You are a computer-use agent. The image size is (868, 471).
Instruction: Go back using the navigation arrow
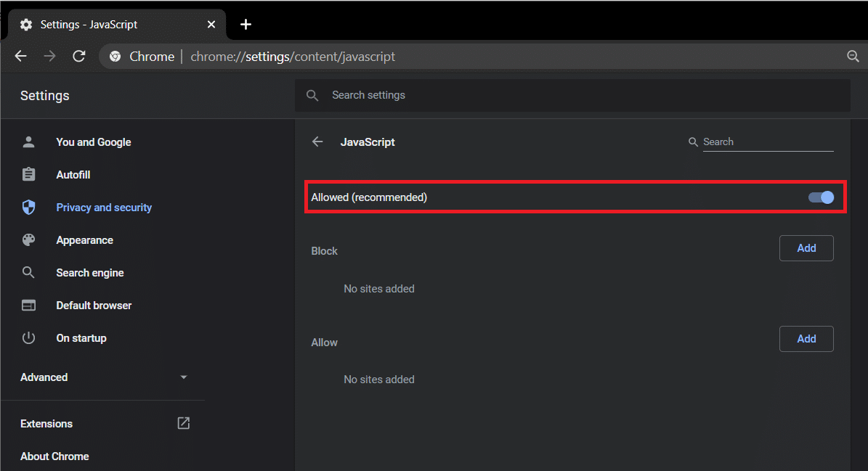coord(20,56)
